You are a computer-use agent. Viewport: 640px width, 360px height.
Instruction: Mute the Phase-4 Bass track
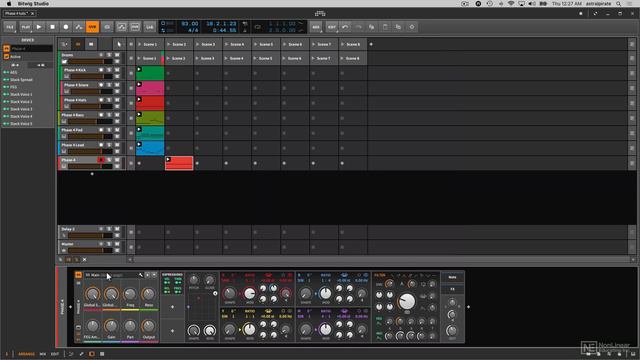[x=117, y=115]
